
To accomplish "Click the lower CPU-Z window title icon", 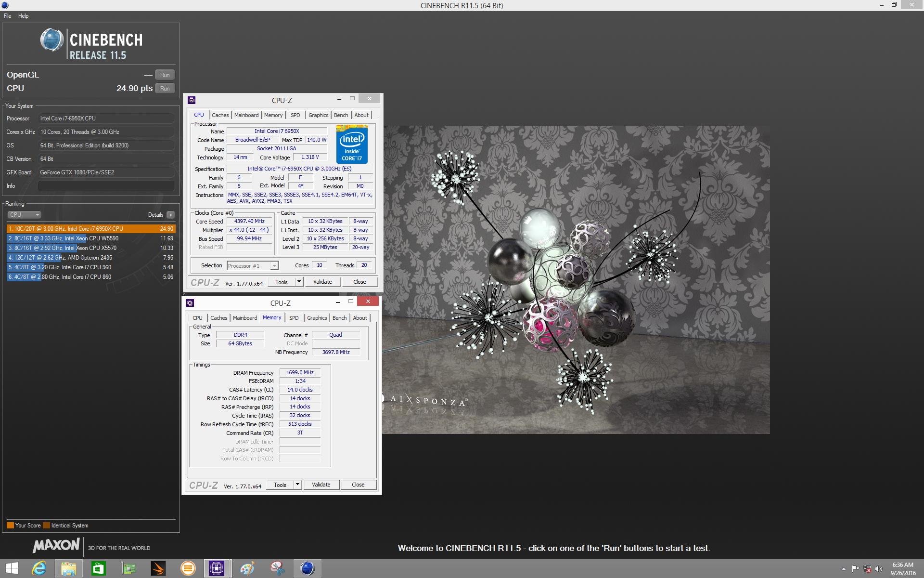I will tap(190, 303).
